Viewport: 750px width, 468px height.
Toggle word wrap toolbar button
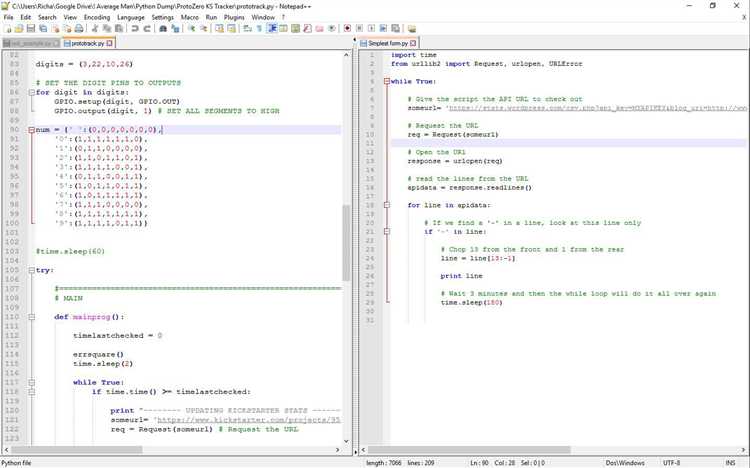coord(247,29)
